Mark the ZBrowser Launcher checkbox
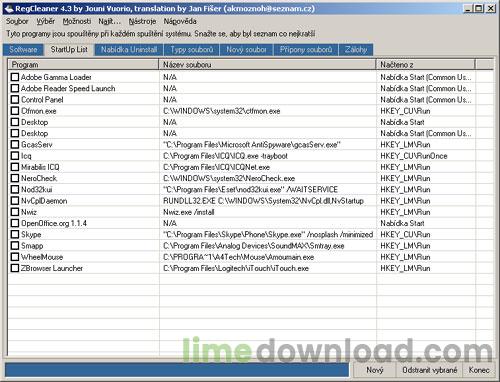This screenshot has height=382, width=500. pyautogui.click(x=15, y=268)
